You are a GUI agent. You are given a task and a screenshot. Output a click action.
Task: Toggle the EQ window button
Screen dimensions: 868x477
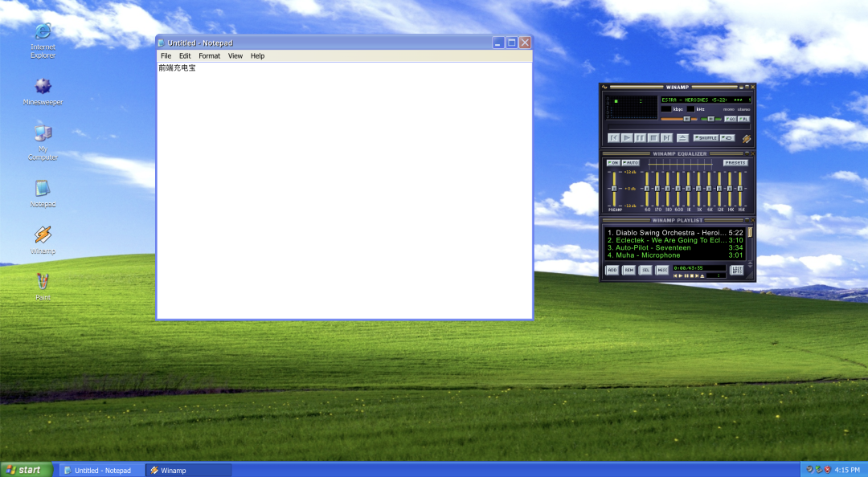click(x=731, y=119)
